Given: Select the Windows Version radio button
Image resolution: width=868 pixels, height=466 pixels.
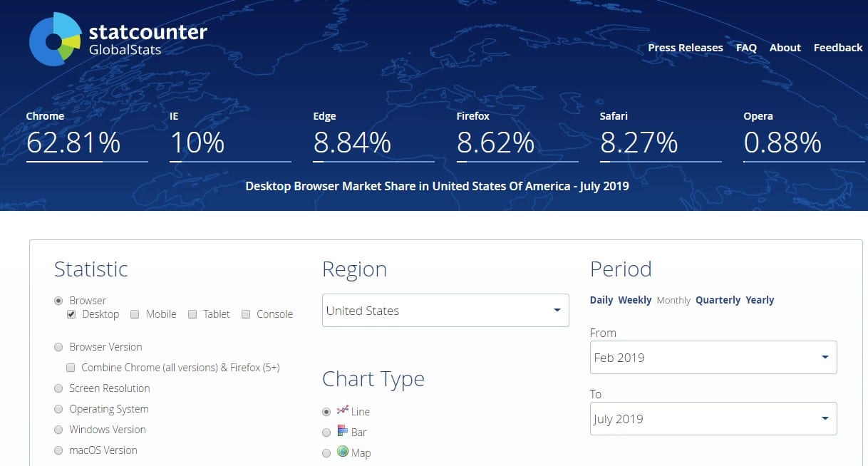Looking at the screenshot, I should tap(58, 430).
